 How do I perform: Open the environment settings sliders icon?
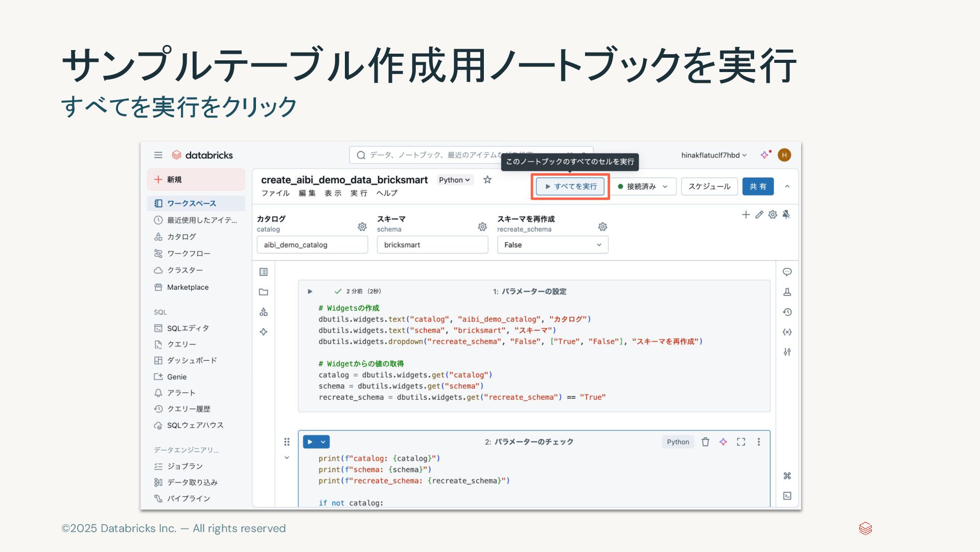coord(787,352)
